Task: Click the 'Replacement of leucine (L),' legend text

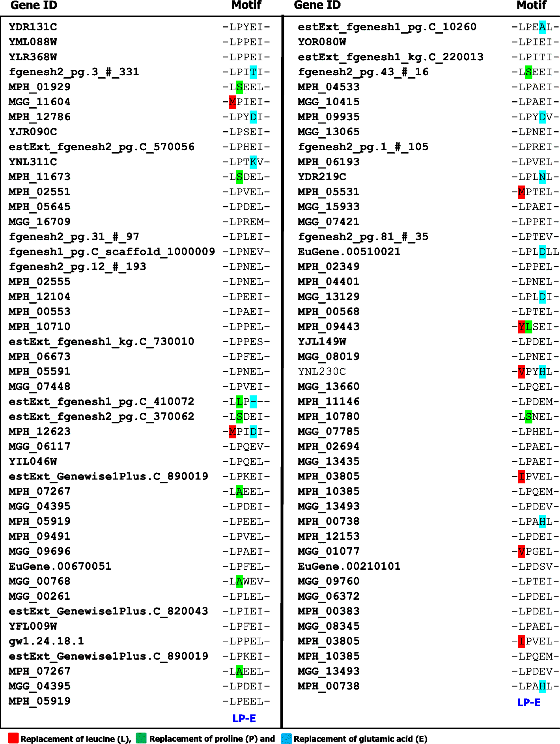Action: point(76,738)
